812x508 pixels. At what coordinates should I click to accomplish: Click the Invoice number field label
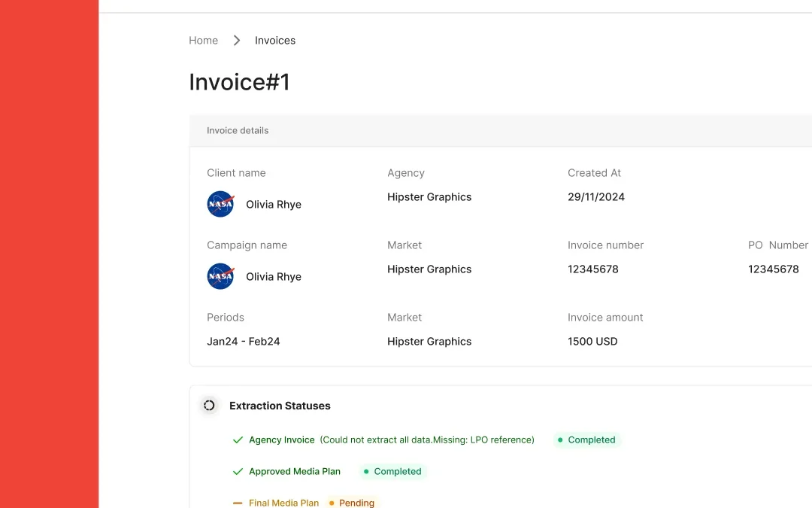pyautogui.click(x=605, y=245)
